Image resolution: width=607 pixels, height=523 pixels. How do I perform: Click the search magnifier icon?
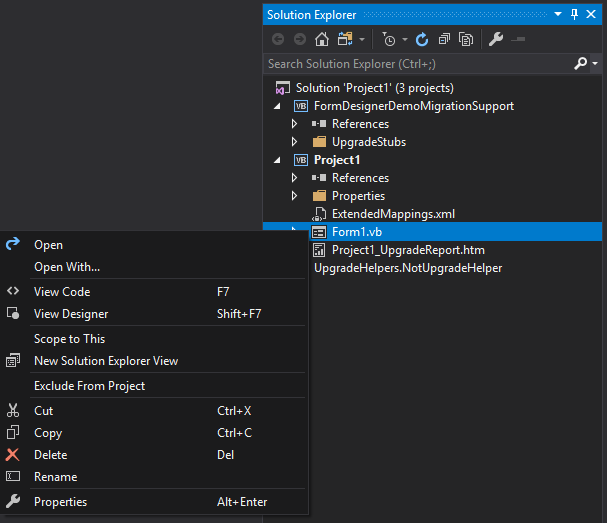coord(580,63)
